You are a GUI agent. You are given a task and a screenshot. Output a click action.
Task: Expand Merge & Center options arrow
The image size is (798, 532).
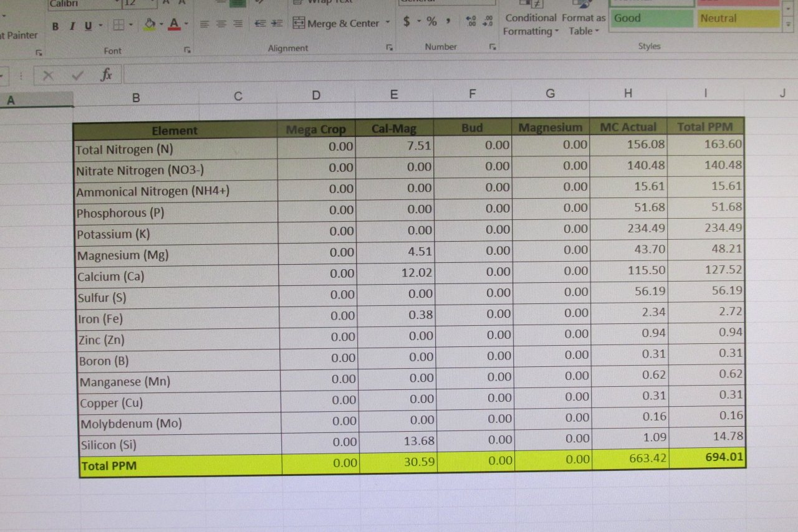tap(388, 22)
